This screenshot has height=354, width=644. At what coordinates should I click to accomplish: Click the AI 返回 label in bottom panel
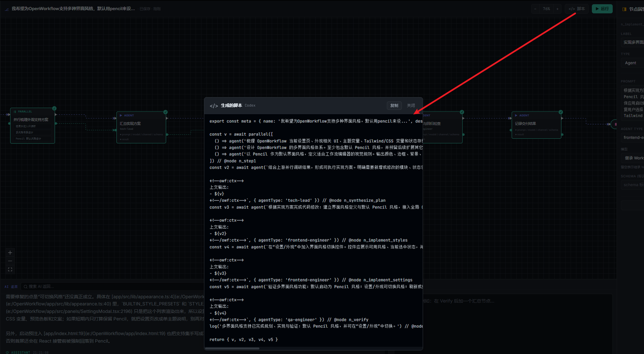[x=11, y=286]
